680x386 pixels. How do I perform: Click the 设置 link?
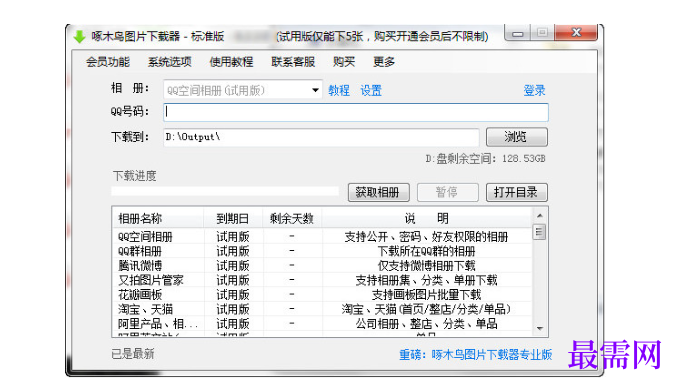tap(371, 90)
